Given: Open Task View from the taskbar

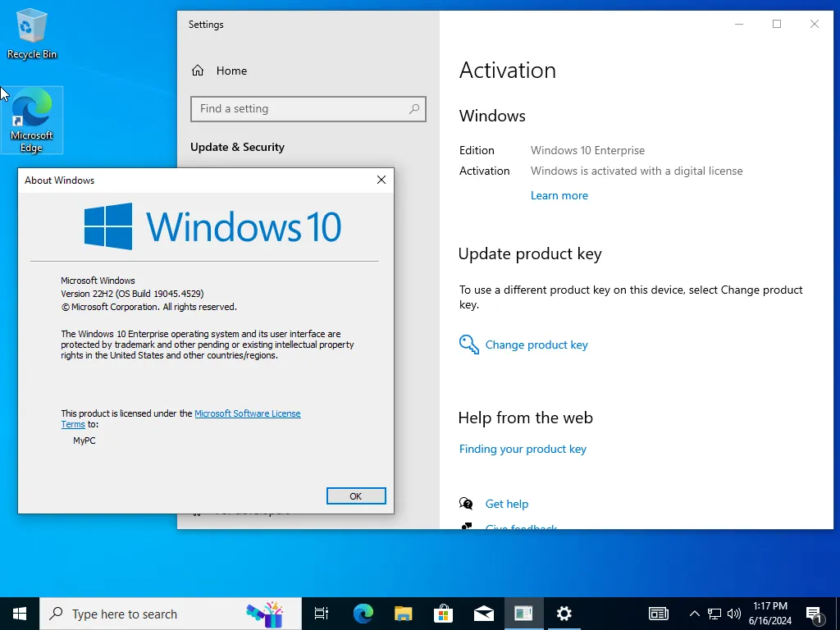Looking at the screenshot, I should 322,614.
